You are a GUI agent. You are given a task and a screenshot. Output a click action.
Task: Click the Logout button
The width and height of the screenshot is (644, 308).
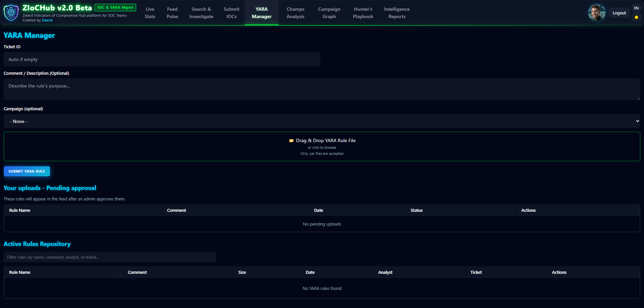[x=619, y=13]
